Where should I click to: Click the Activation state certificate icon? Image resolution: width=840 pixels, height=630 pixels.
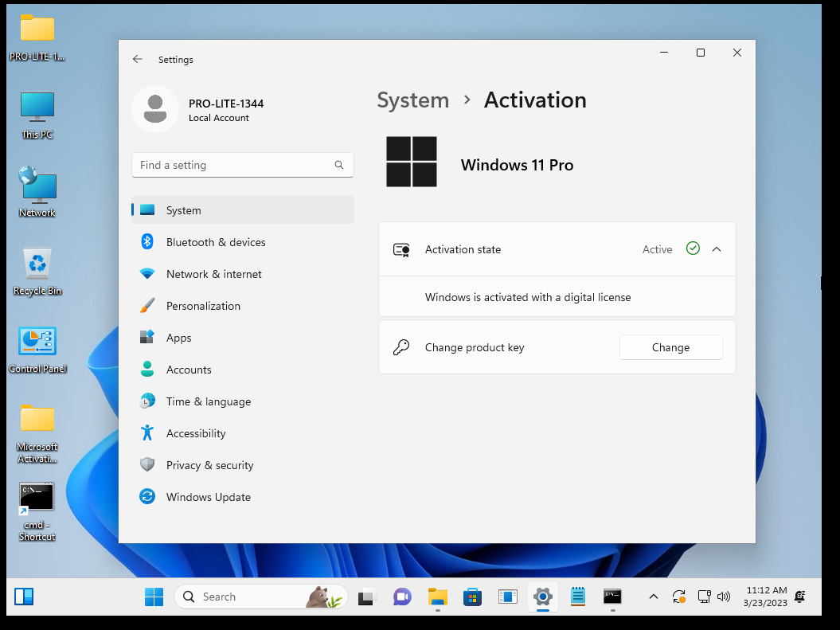point(401,249)
